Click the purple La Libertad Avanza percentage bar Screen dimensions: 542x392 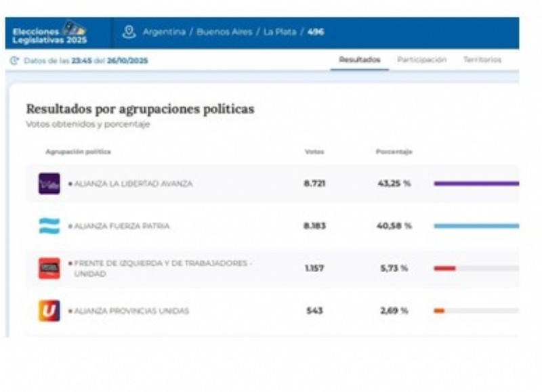pos(476,183)
